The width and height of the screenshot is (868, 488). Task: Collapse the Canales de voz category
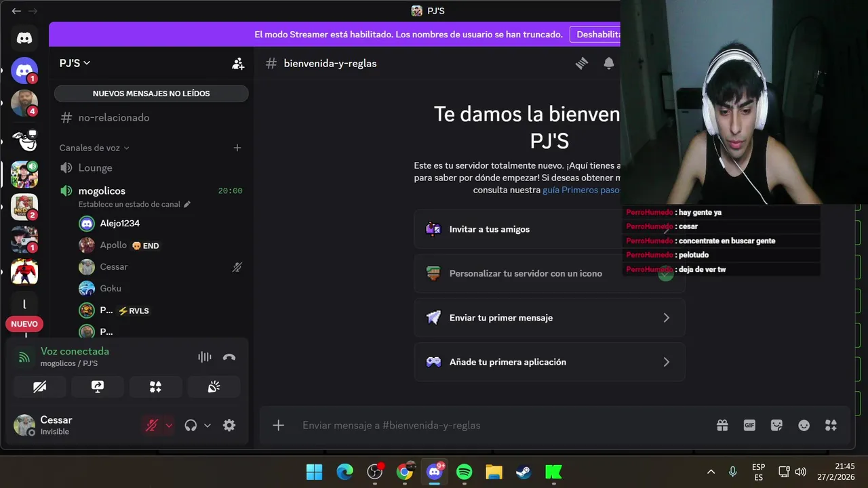click(94, 148)
